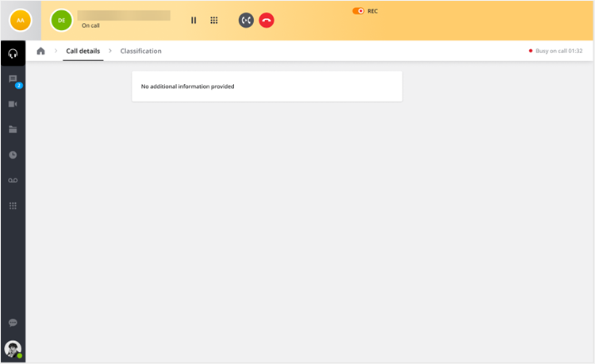Click the No additional information provided text
This screenshot has width=595, height=364.
(x=187, y=86)
